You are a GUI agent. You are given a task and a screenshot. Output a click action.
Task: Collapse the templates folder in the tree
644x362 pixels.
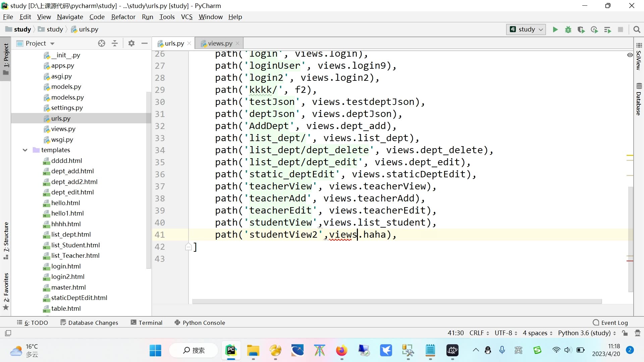[x=25, y=150]
